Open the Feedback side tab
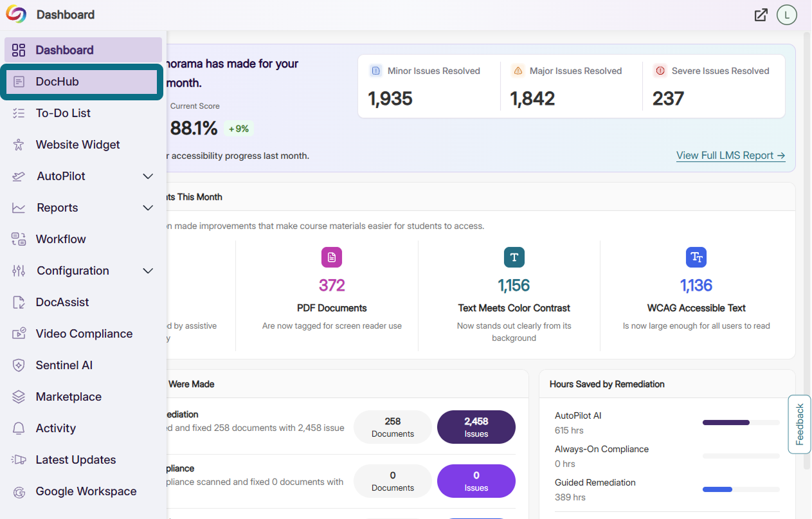Viewport: 812px width, 519px height. 800,424
